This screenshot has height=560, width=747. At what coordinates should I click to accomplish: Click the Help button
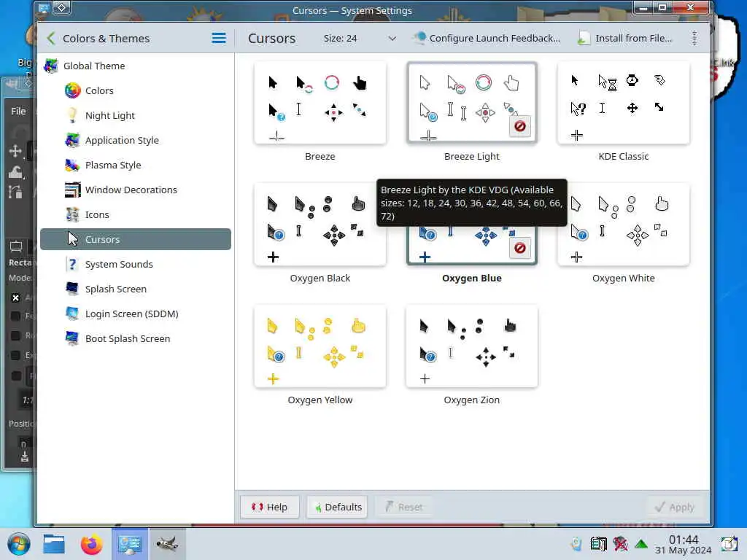[x=270, y=507]
